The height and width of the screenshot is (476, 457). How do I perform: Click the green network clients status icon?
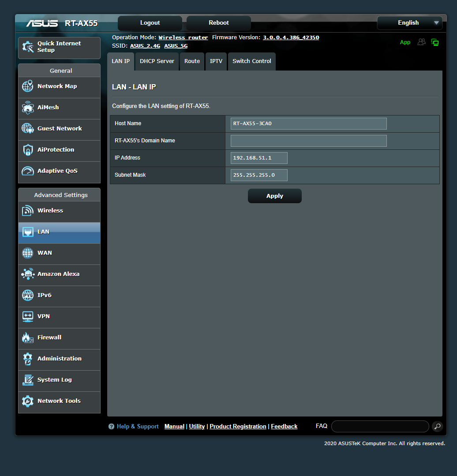pyautogui.click(x=435, y=42)
